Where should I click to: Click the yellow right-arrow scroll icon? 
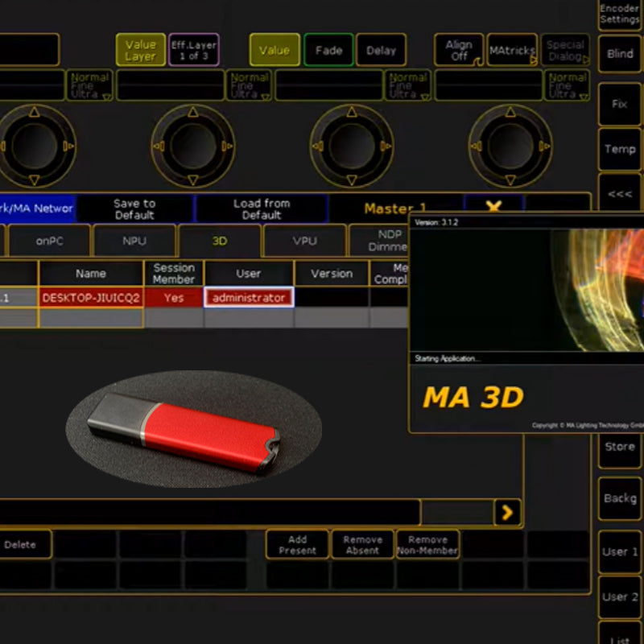click(x=507, y=512)
